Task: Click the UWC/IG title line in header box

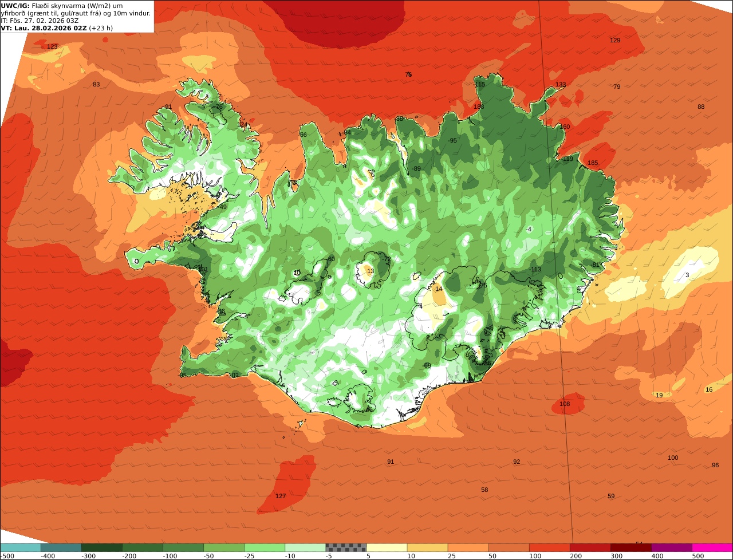Action: (x=62, y=5)
